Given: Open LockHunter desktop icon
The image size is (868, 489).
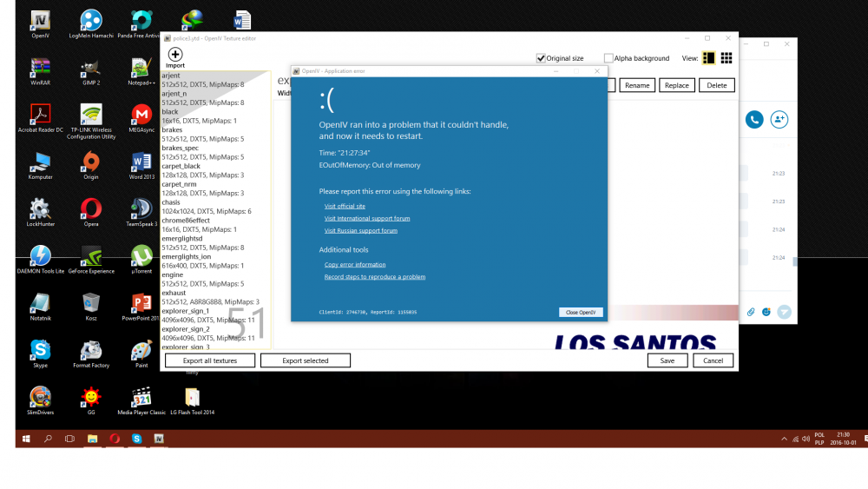Looking at the screenshot, I should pyautogui.click(x=41, y=213).
